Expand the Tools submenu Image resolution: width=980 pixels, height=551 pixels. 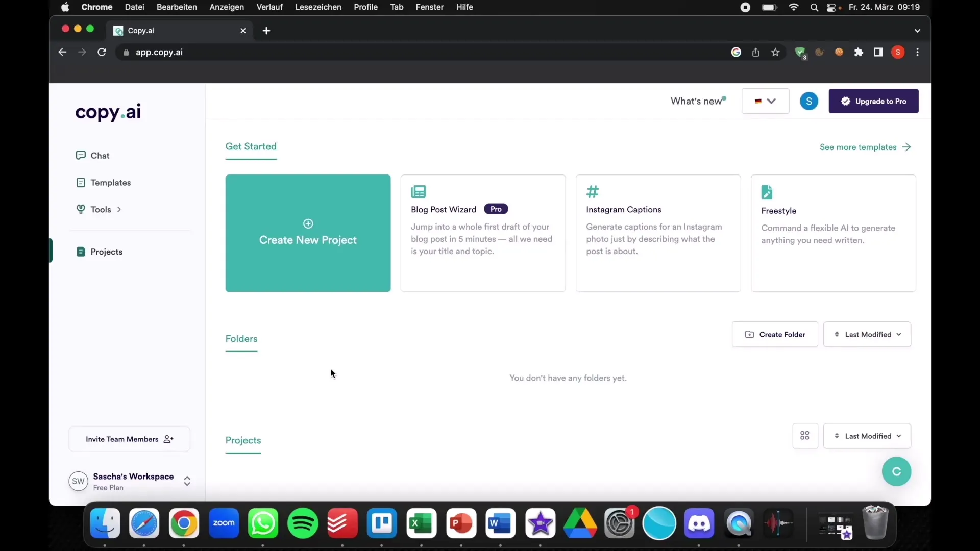(99, 209)
